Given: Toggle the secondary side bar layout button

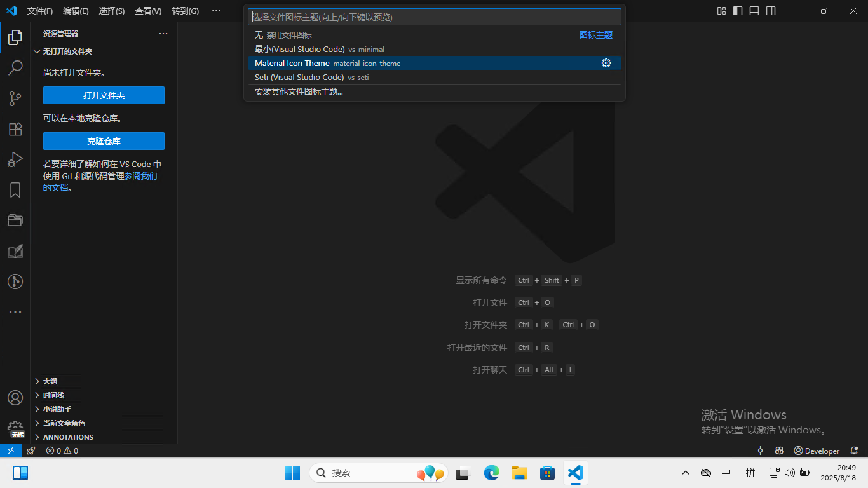Looking at the screenshot, I should pos(771,11).
